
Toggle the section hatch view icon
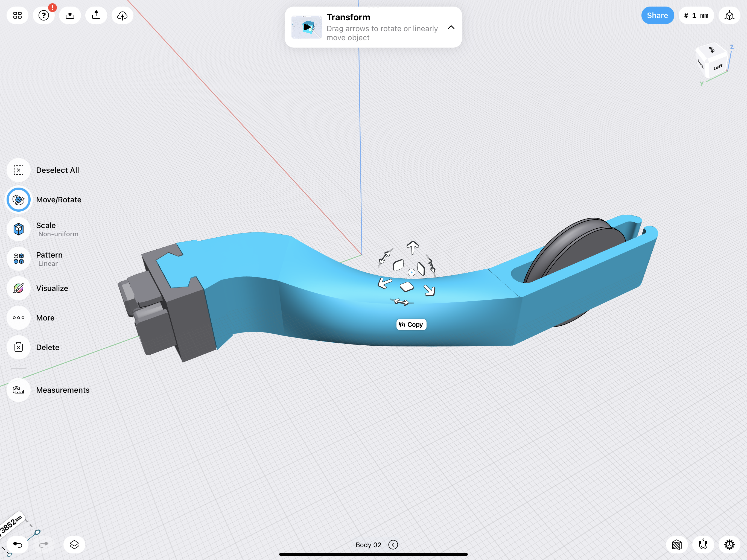coord(677,544)
